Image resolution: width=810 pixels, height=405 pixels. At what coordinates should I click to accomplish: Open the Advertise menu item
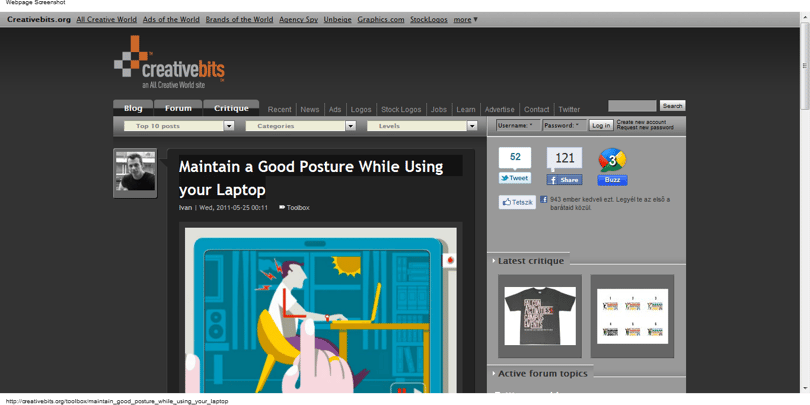[x=500, y=110]
